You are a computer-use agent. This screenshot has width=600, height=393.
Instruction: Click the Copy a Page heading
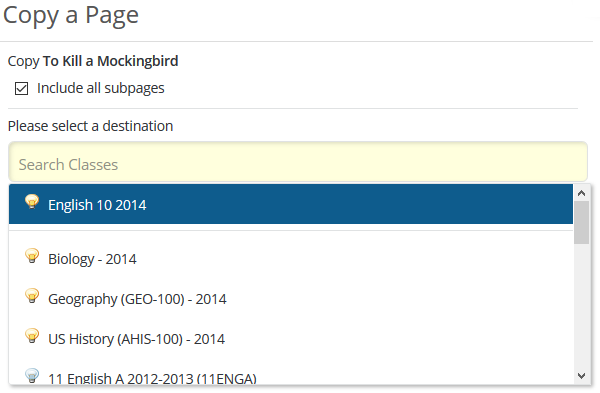[71, 16]
